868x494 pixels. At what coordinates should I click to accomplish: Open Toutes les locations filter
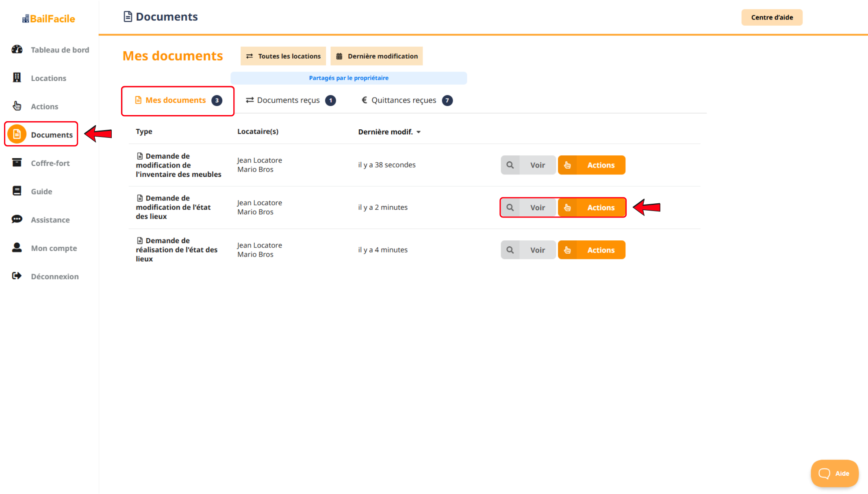pos(283,56)
